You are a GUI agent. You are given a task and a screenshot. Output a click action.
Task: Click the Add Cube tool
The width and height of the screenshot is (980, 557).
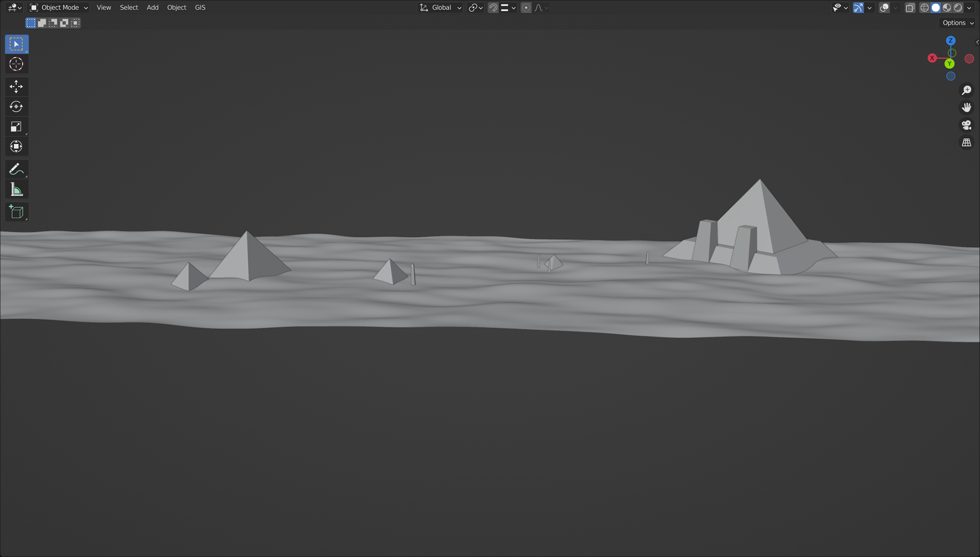[x=16, y=212]
